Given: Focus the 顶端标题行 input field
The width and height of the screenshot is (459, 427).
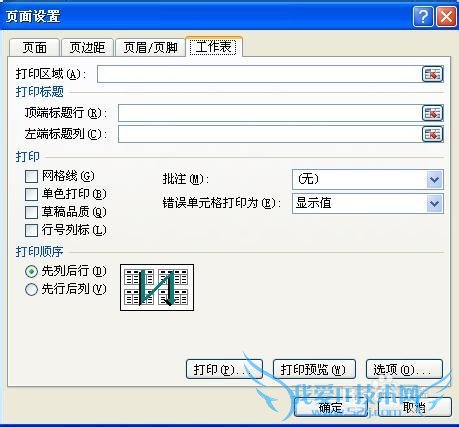Looking at the screenshot, I should click(x=270, y=113).
